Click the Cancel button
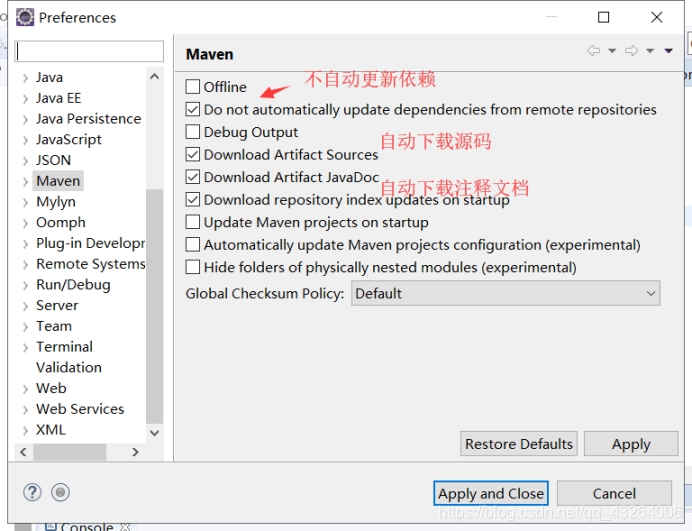The width and height of the screenshot is (692, 531). click(x=614, y=493)
